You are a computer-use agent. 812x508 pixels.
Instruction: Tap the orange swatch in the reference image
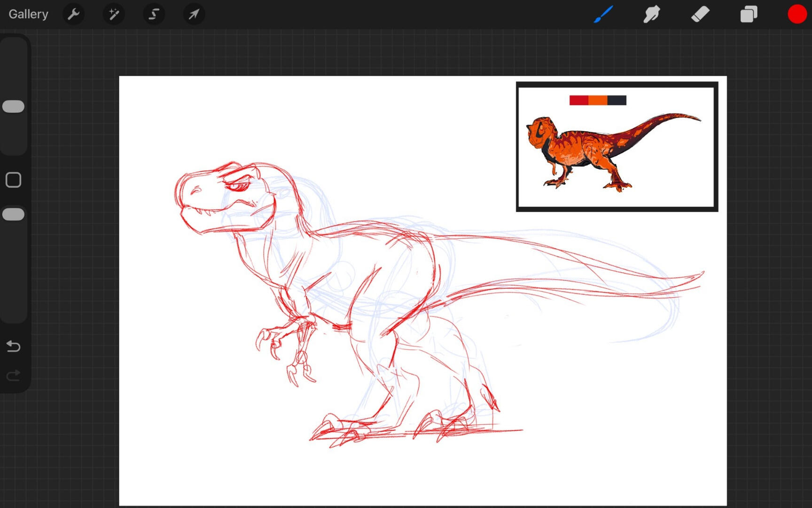coord(597,100)
